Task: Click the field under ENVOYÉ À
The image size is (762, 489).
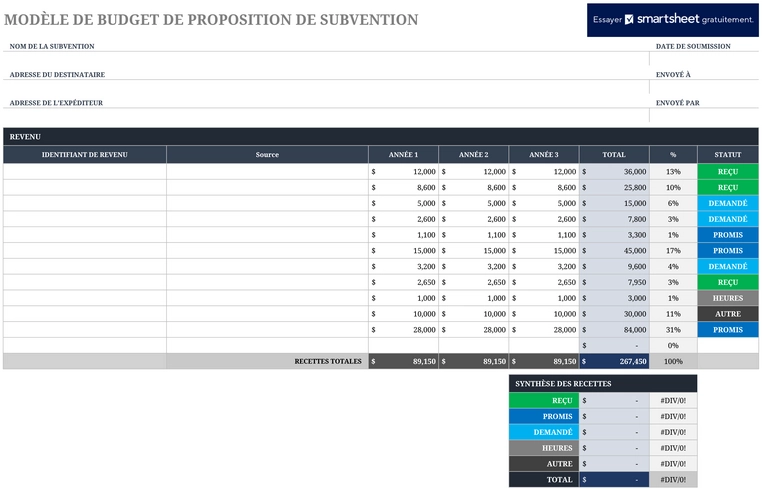Action: (x=704, y=87)
